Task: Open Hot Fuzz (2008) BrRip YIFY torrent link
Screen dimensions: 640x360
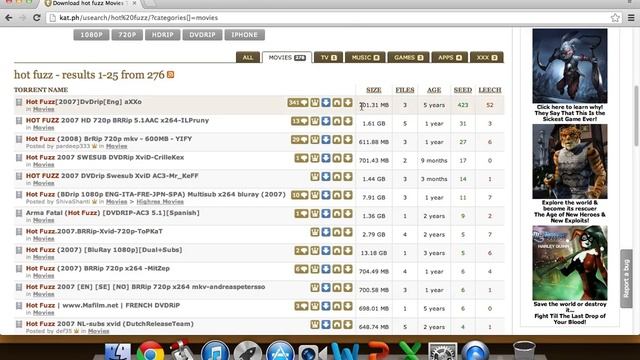Action: [x=109, y=139]
